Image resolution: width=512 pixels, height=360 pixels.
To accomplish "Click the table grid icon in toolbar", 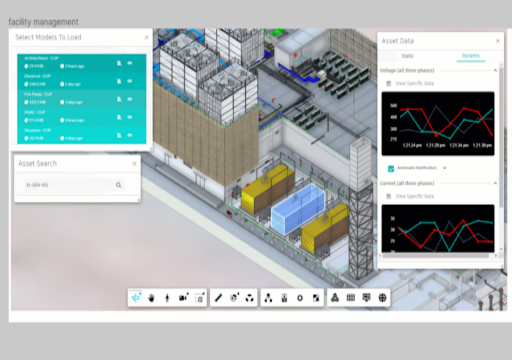I will [351, 297].
